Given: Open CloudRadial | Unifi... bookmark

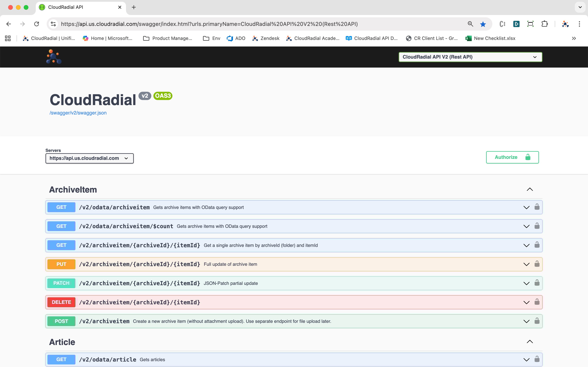Looking at the screenshot, I should point(49,38).
